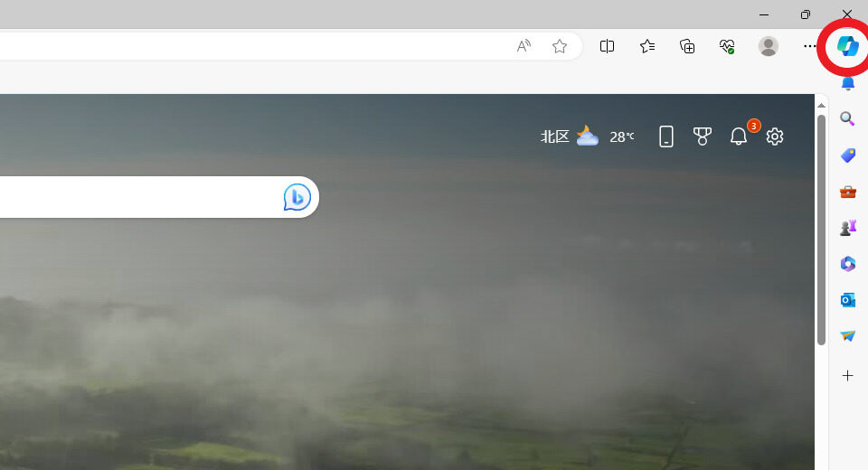The image size is (868, 470).
Task: Open the mobile phone icon on page
Action: pyautogui.click(x=666, y=136)
